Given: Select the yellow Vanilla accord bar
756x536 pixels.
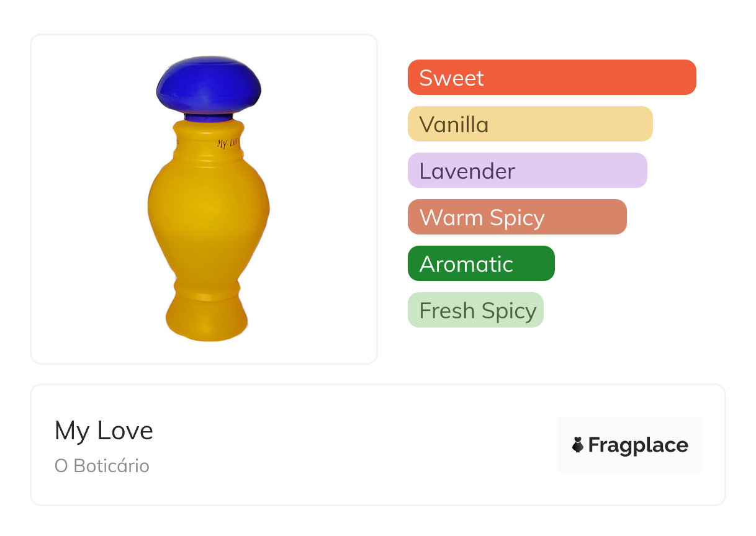Looking at the screenshot, I should point(529,124).
